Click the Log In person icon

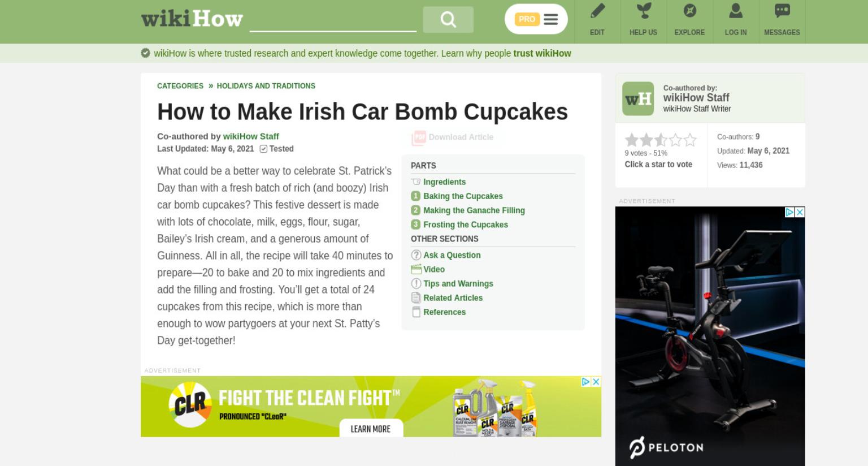pos(736,11)
